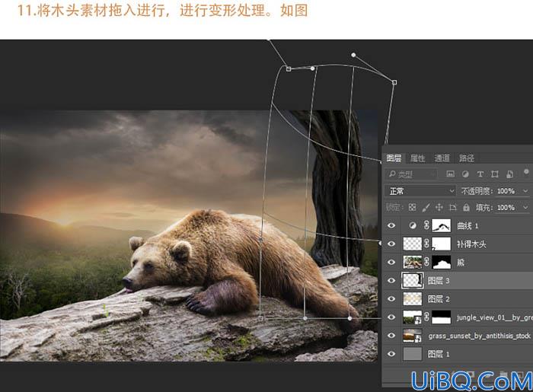Open the 不透明度 opacity slider arrow

pos(525,191)
